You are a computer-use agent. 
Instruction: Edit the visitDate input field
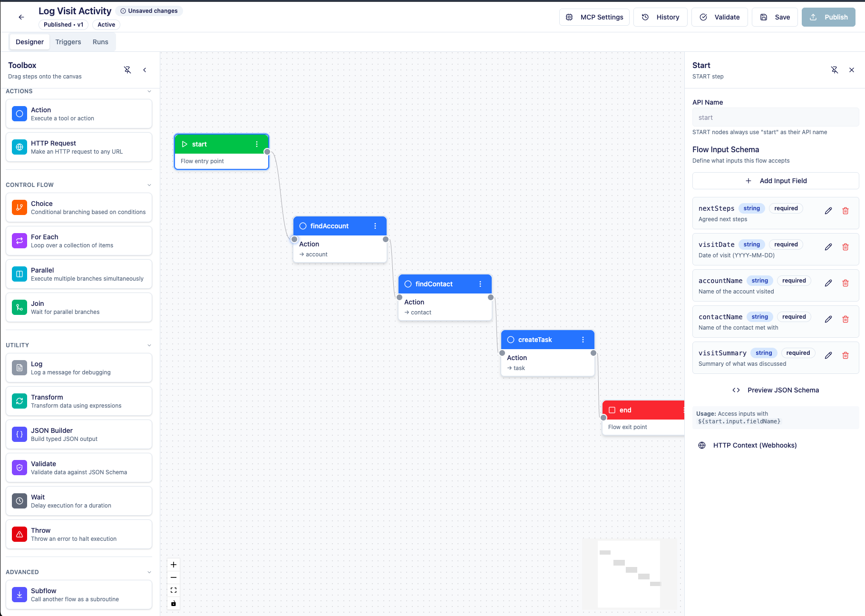(x=828, y=247)
